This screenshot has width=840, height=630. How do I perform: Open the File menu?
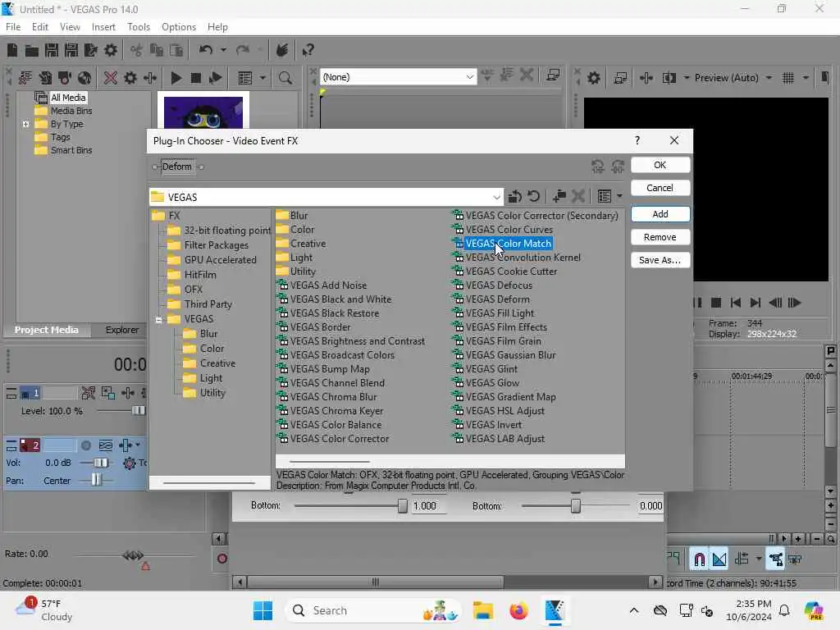13,27
